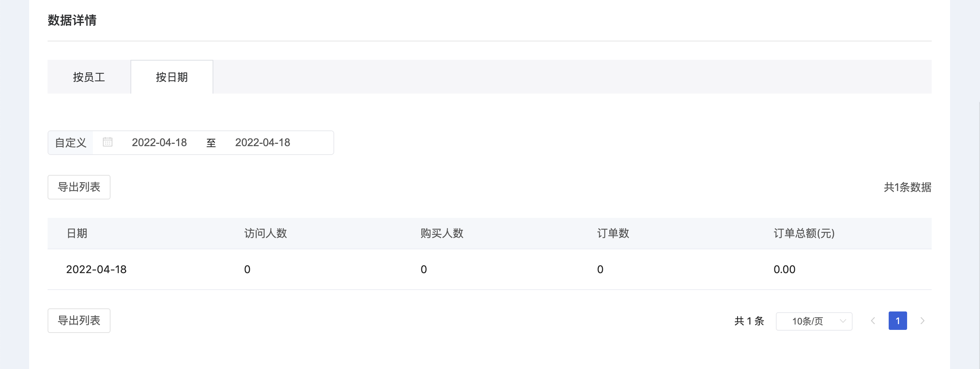Click the 购买人数 column header
Screen dimensions: 980x369
click(442, 233)
